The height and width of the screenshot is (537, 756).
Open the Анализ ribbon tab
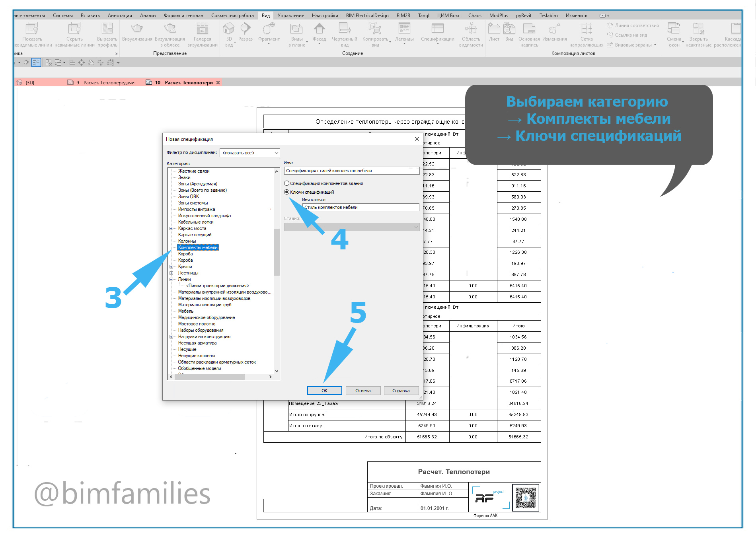pyautogui.click(x=148, y=16)
